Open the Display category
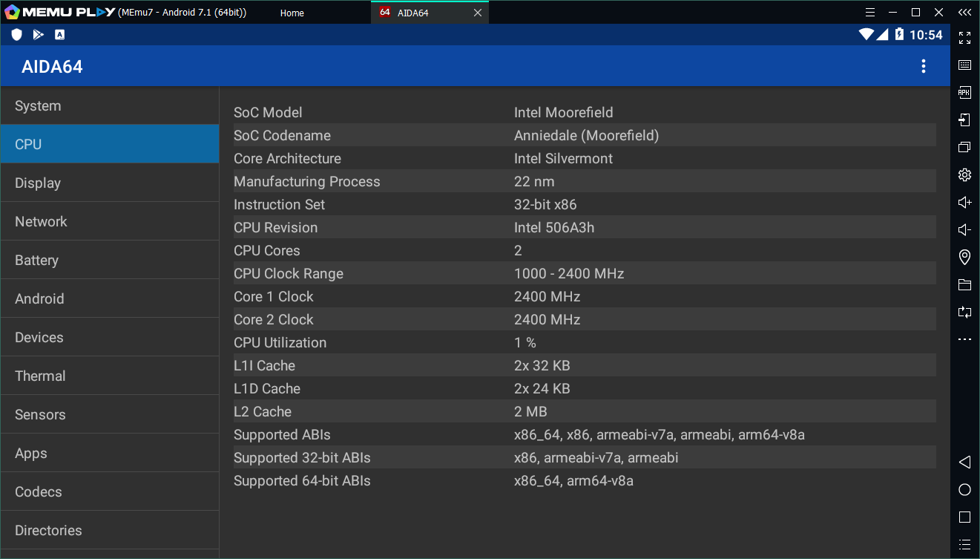 110,183
